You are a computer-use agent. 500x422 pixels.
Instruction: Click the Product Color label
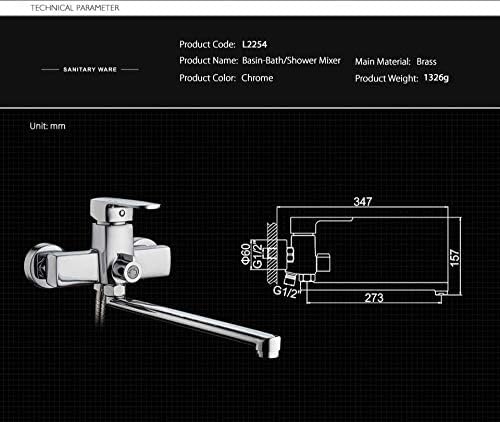[208, 78]
